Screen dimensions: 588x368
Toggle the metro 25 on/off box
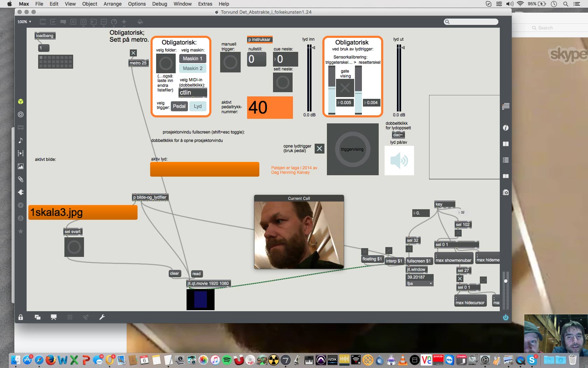133,53
